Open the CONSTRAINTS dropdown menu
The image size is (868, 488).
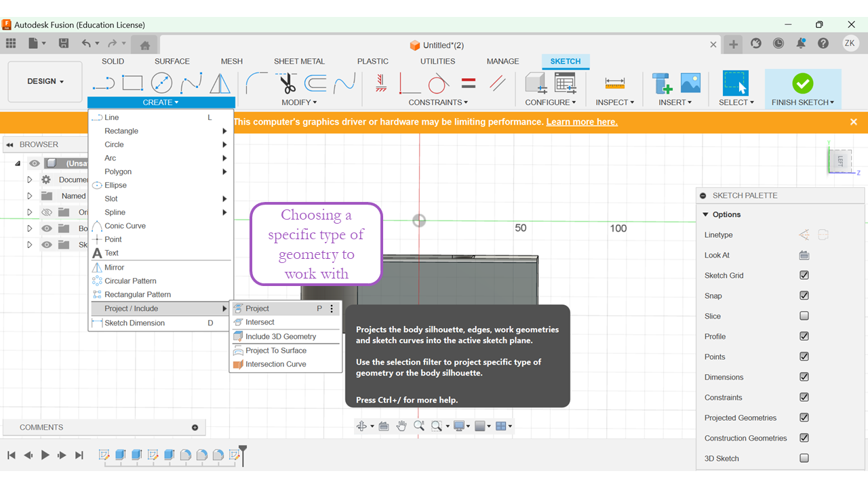click(x=438, y=102)
